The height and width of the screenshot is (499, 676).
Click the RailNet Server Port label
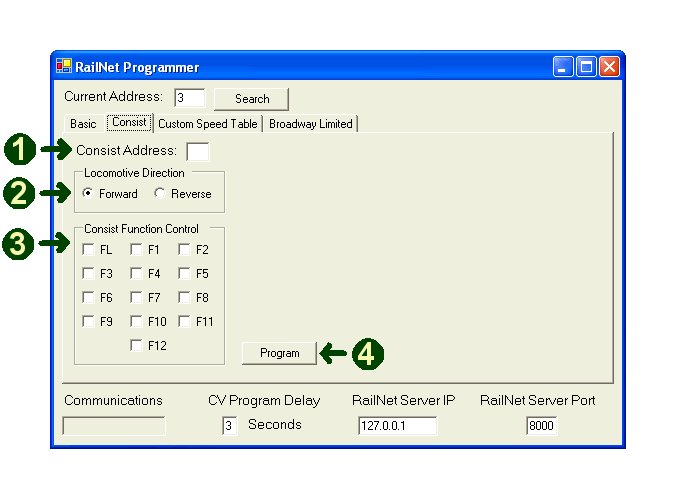pyautogui.click(x=538, y=400)
